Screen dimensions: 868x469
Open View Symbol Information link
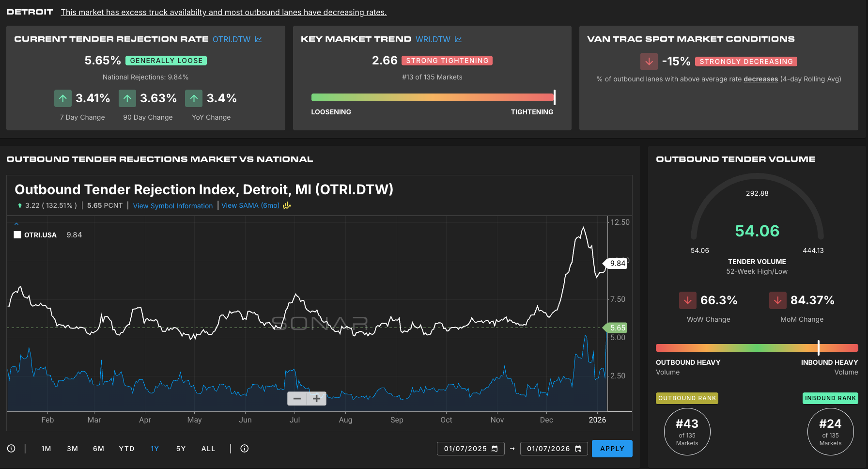(x=172, y=206)
